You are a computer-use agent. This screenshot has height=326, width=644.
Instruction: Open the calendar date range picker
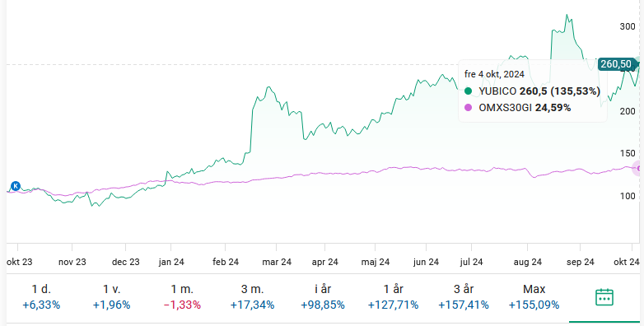(604, 297)
